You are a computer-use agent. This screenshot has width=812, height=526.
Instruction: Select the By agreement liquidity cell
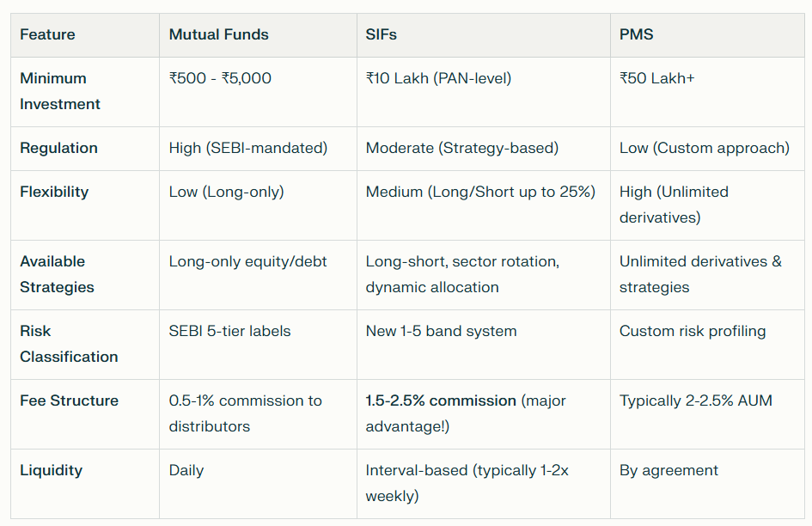tap(669, 470)
